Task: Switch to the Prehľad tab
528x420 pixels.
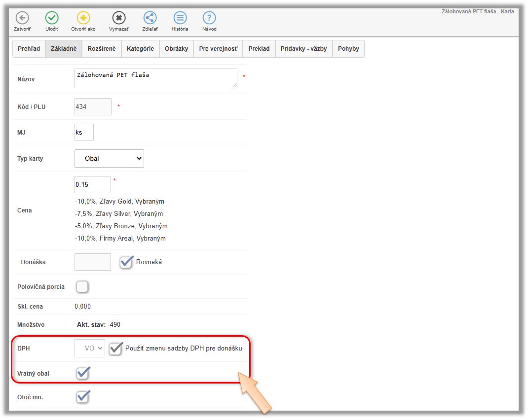Action: [29, 49]
